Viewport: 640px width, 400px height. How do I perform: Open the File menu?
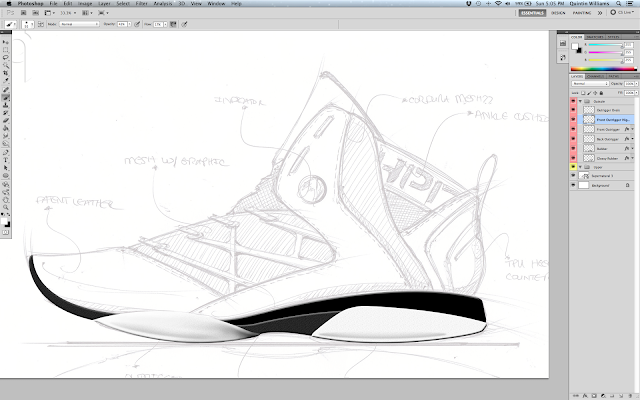coord(53,3)
